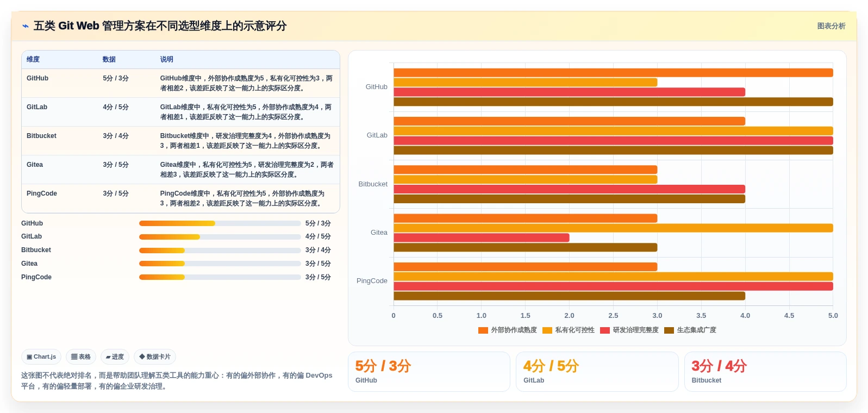Open the Bitbucket 3分 / 4分 summary card
The width and height of the screenshot is (868, 413).
point(765,372)
